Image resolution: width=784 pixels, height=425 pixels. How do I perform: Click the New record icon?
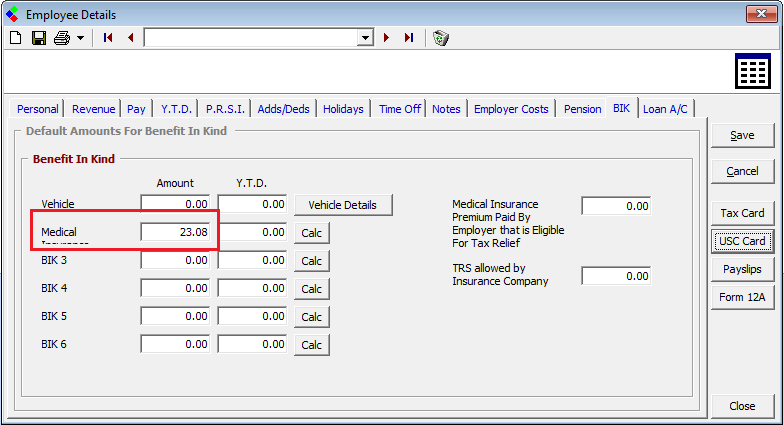(x=15, y=38)
